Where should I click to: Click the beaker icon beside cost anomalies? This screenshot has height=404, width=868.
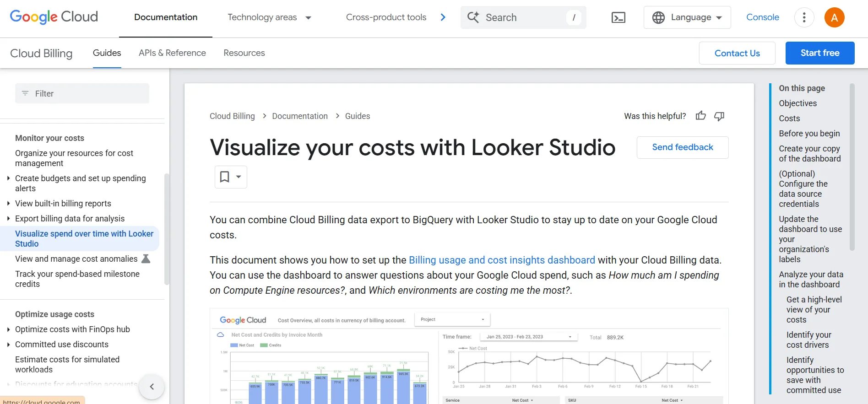[146, 259]
